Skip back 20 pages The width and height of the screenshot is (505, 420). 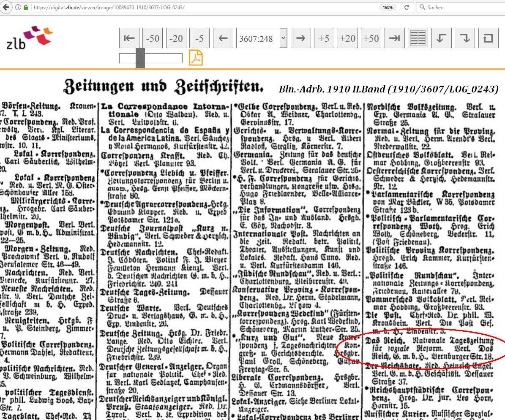[x=176, y=38]
